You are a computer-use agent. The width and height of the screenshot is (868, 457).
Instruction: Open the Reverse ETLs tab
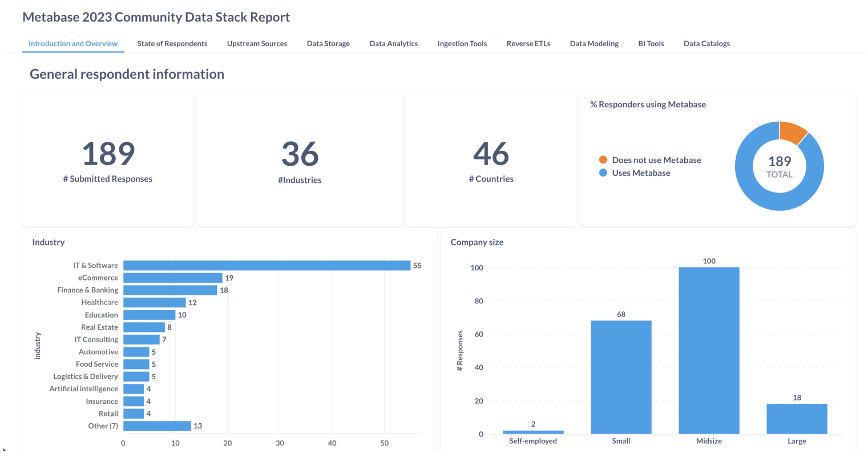(x=528, y=43)
